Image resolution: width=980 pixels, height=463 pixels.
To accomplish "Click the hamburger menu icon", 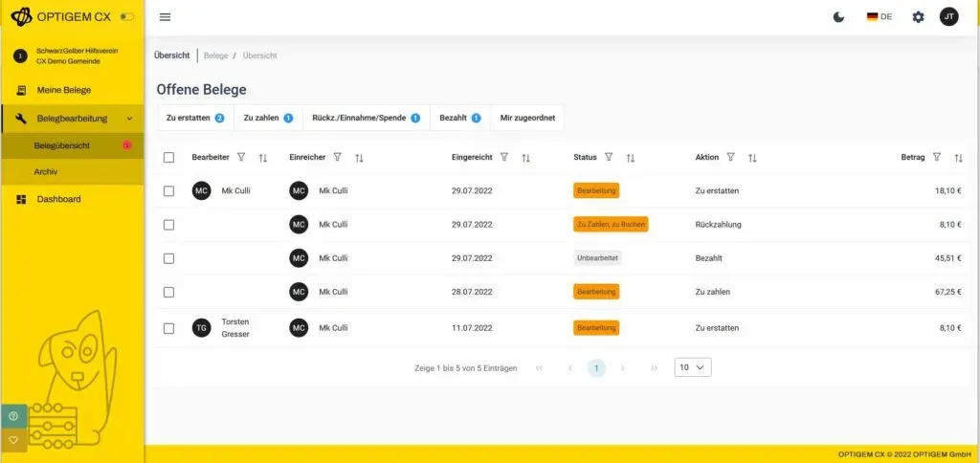I will pyautogui.click(x=165, y=17).
